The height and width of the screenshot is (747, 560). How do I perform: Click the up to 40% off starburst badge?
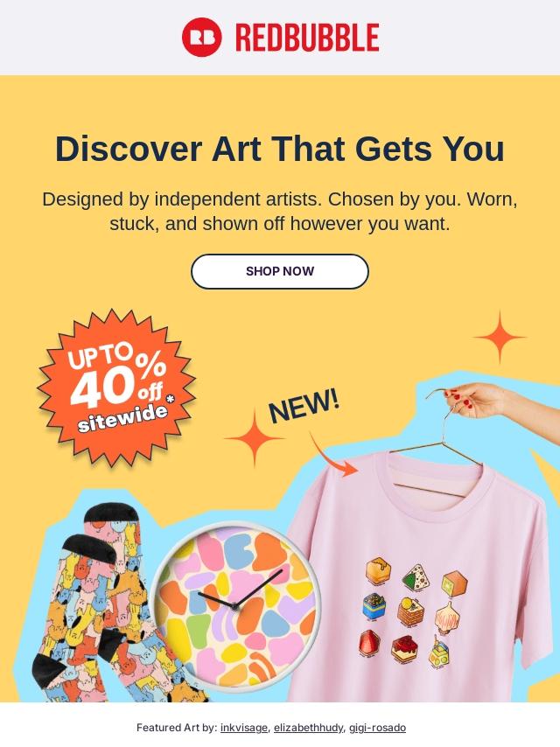[116, 387]
